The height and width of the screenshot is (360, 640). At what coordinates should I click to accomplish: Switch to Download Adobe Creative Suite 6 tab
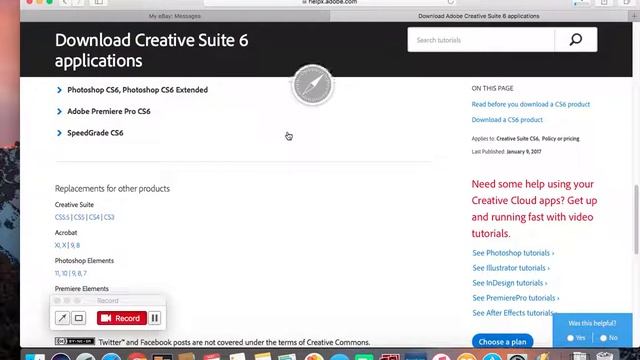tap(479, 16)
